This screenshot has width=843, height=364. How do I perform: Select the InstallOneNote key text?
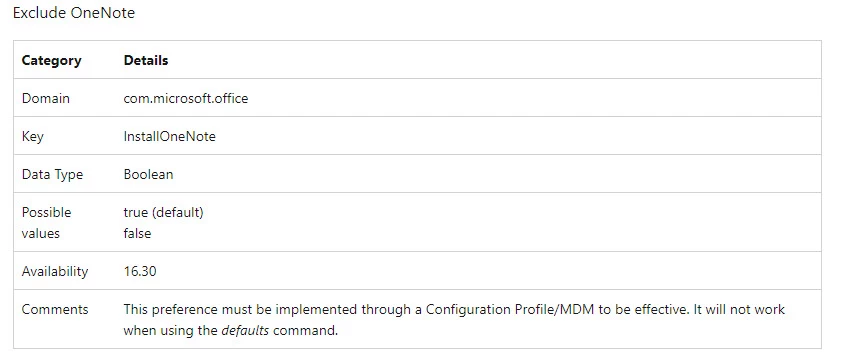[x=169, y=137]
